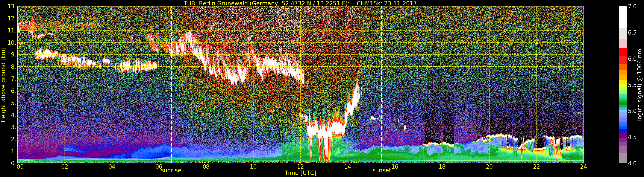The image size is (644, 177).
Task: Click the white dashed sunset line
Action: click(382, 85)
